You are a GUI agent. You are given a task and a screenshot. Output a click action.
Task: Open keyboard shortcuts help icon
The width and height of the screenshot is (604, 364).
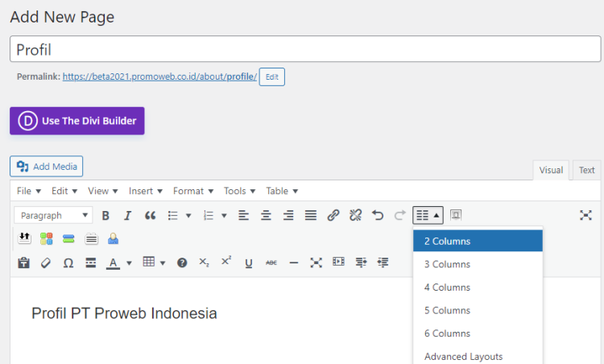[x=182, y=263]
